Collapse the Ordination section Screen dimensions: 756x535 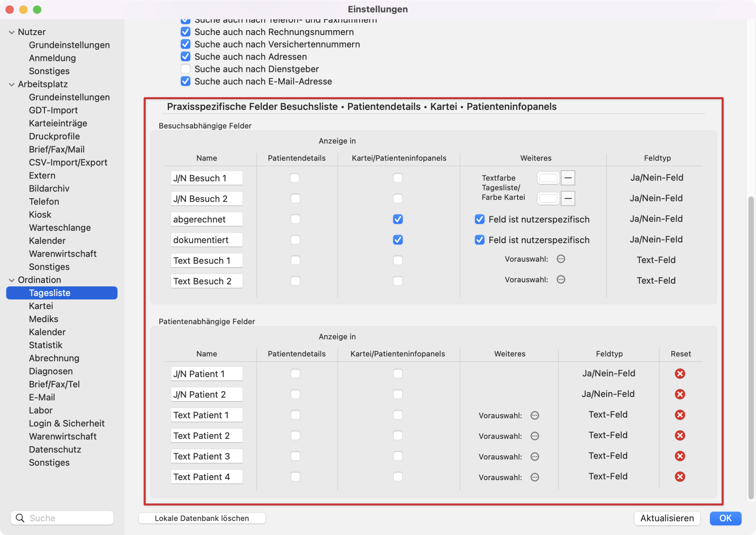click(x=12, y=280)
